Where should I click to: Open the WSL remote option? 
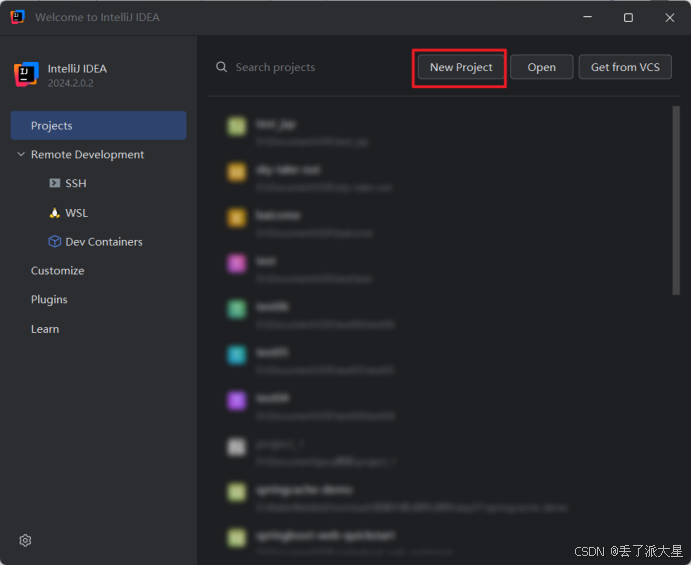coord(77,213)
